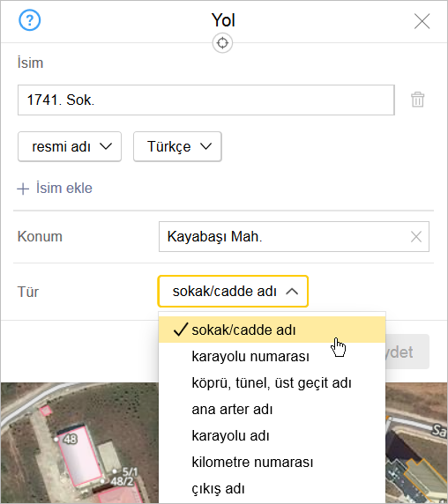Open the help question mark icon
Screen dimensions: 448x504
click(29, 20)
